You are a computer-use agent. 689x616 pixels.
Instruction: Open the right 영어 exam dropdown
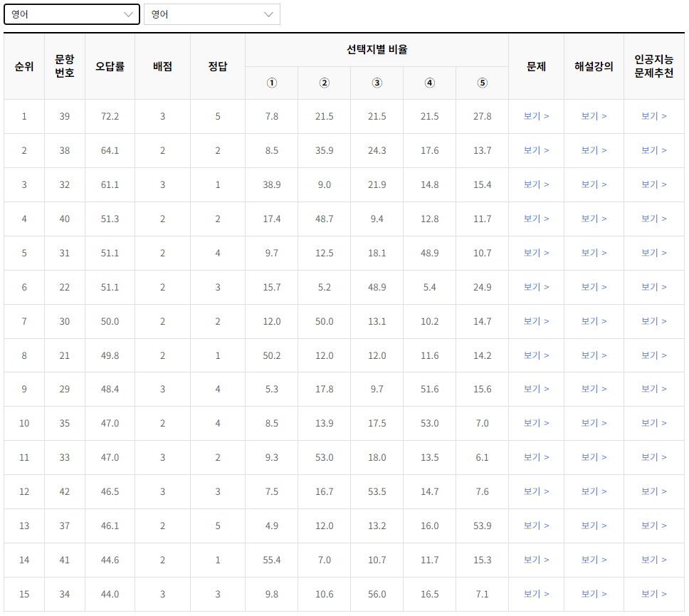click(x=211, y=14)
